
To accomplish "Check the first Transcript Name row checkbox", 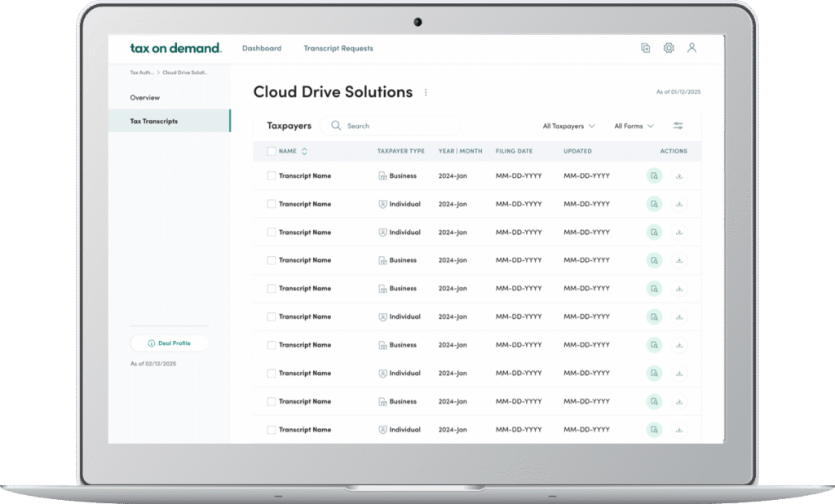I will [x=272, y=176].
